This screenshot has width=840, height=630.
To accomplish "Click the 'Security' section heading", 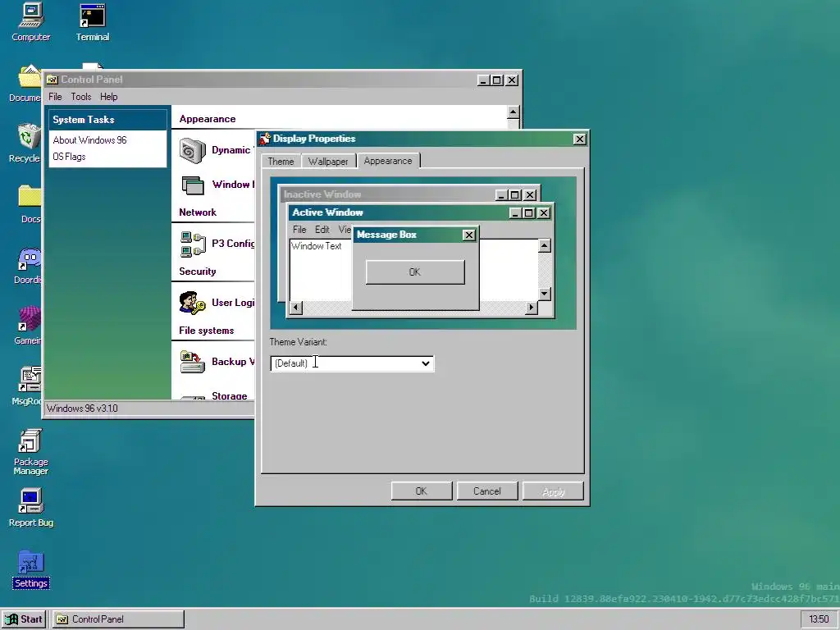I will (198, 272).
